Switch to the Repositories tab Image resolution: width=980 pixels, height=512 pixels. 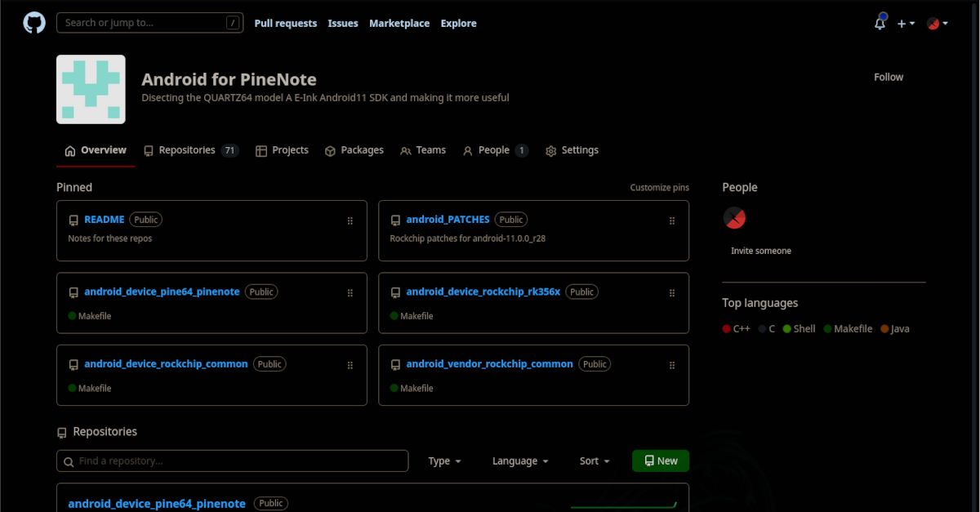coord(190,150)
